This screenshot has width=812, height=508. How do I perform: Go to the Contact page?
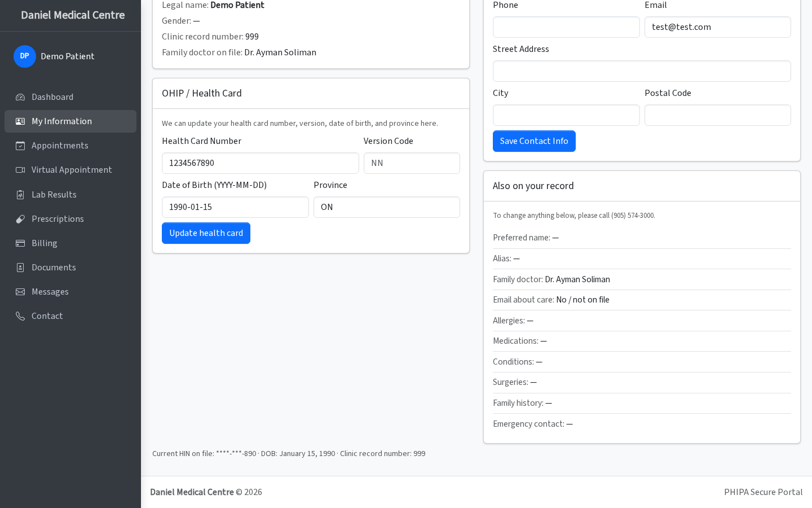point(70,316)
